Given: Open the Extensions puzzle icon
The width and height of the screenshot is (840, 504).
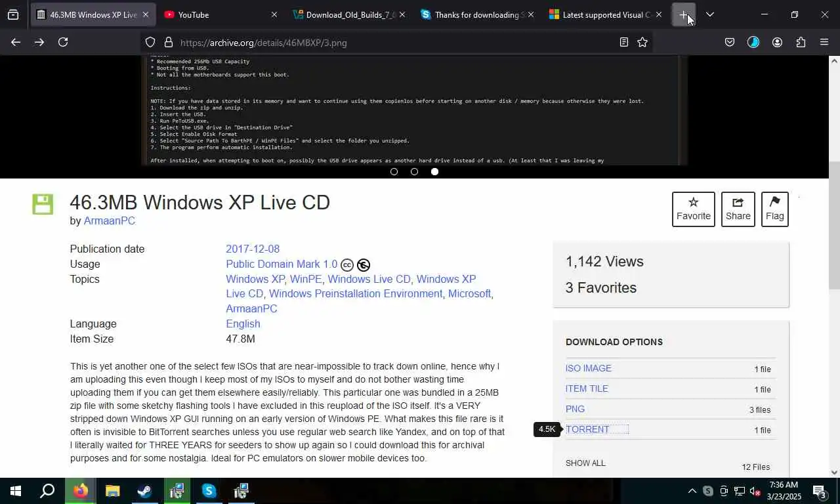Looking at the screenshot, I should pyautogui.click(x=801, y=42).
